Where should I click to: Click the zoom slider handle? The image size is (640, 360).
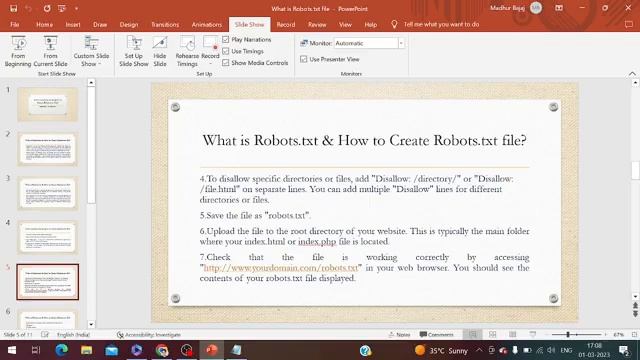click(x=568, y=335)
